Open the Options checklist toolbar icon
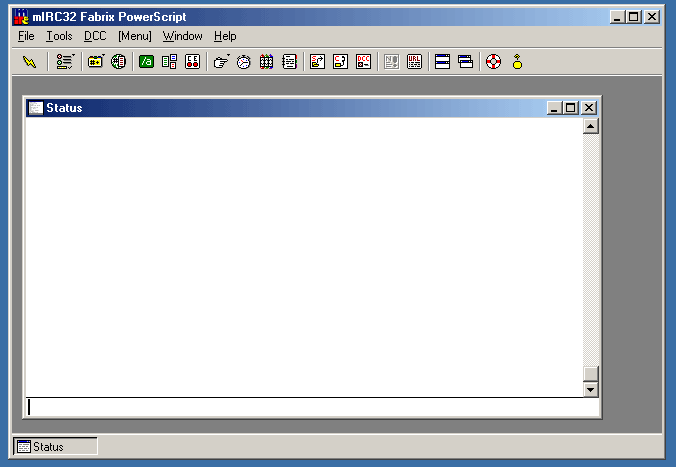This screenshot has height=467, width=676. tap(65, 62)
